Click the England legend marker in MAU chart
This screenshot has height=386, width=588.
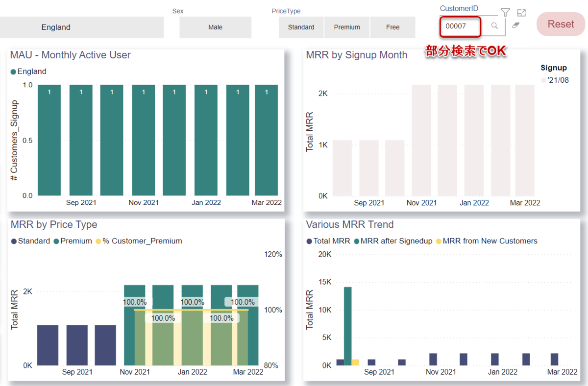13,72
